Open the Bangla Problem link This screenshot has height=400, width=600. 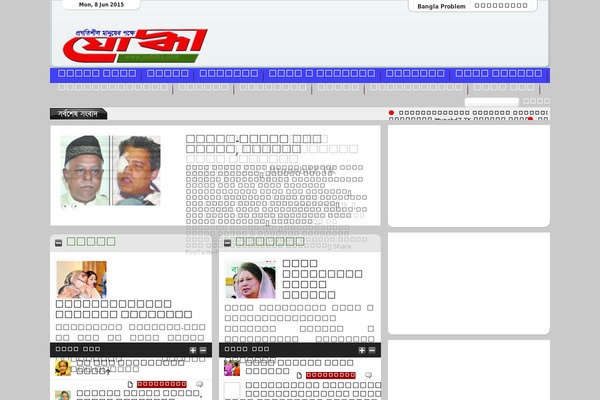pos(441,6)
